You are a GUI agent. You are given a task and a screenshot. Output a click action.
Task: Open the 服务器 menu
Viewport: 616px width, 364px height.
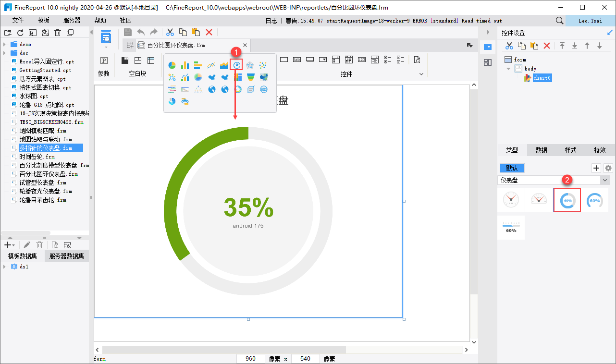tap(72, 21)
